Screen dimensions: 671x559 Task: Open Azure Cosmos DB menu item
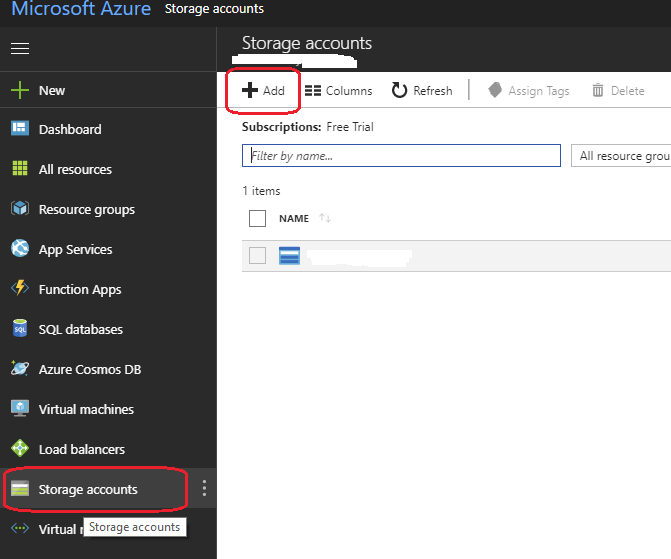[x=90, y=369]
